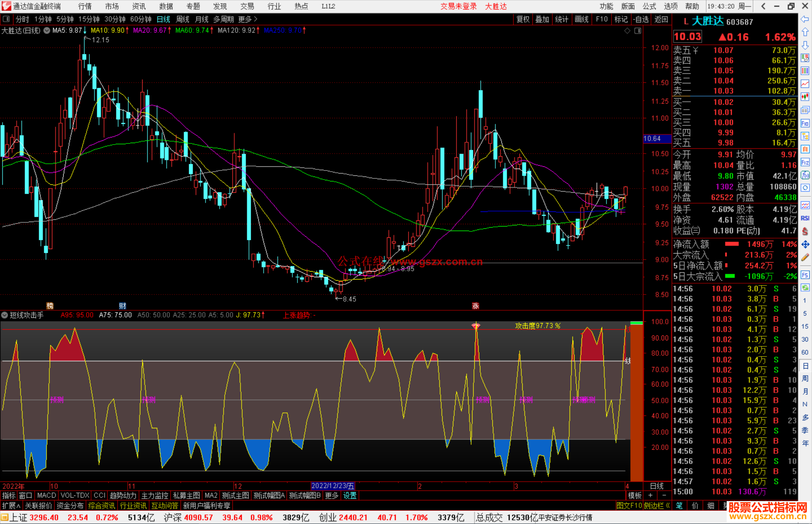
Task: Open the formula f(x) sidebar icon
Action: tap(805, 175)
